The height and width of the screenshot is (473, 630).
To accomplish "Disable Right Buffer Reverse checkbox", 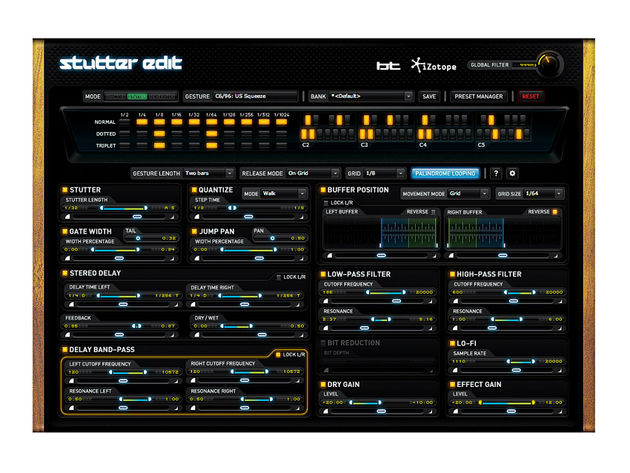I will pos(555,212).
